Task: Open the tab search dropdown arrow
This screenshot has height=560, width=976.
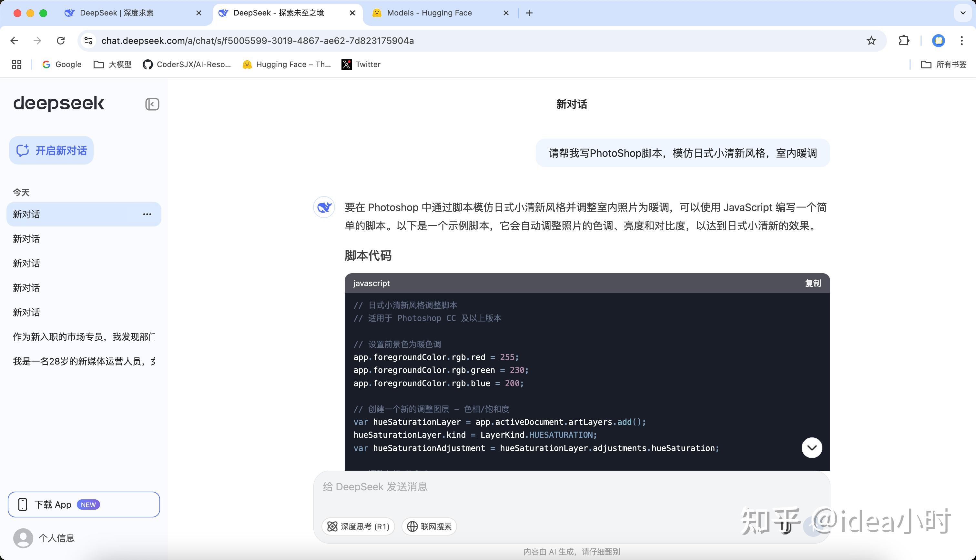Action: pos(963,13)
